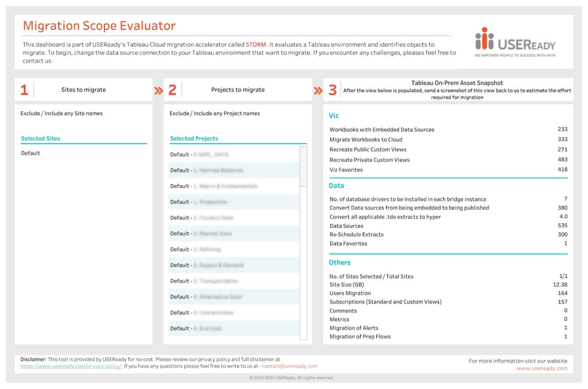Click the Selected Sites heading
Screen dimensions: 588x389
point(41,139)
